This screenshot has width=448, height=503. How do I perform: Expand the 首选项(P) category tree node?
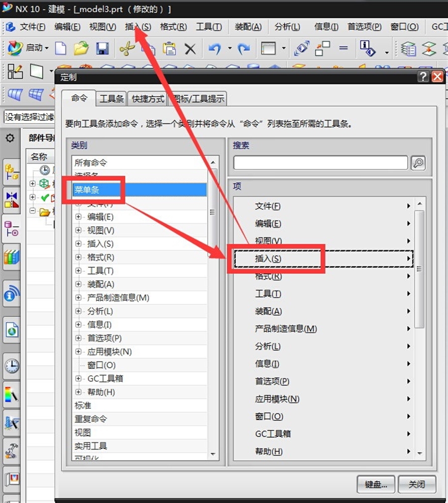(78, 338)
